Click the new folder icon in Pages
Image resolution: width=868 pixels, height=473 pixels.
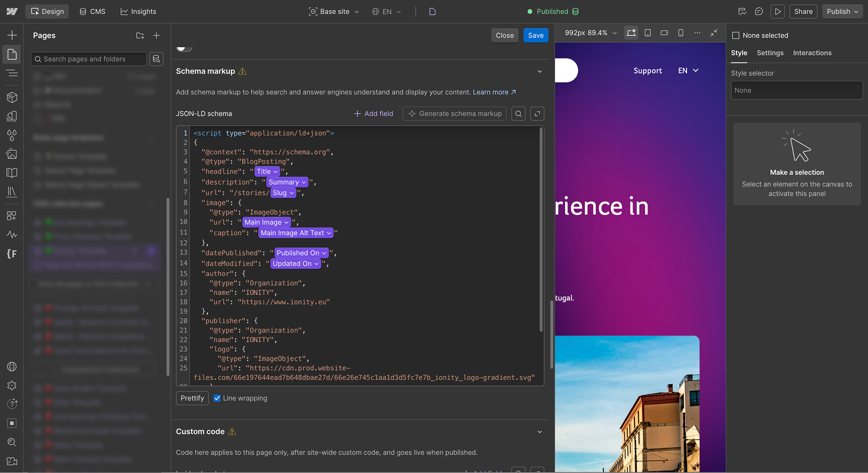pos(140,35)
